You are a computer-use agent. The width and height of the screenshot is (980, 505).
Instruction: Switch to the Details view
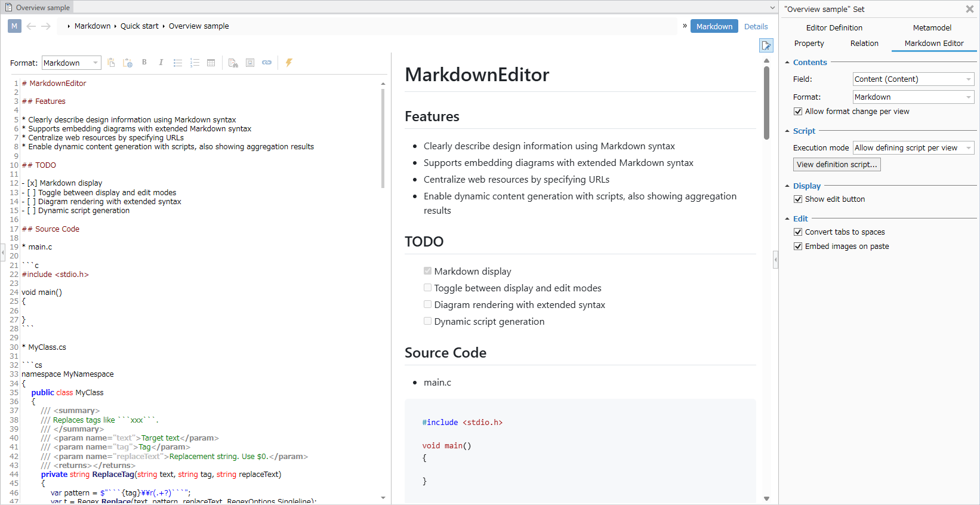756,26
